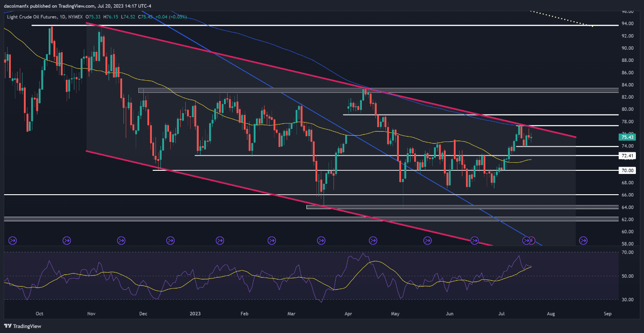Click the TradingView logo

pos(22,326)
